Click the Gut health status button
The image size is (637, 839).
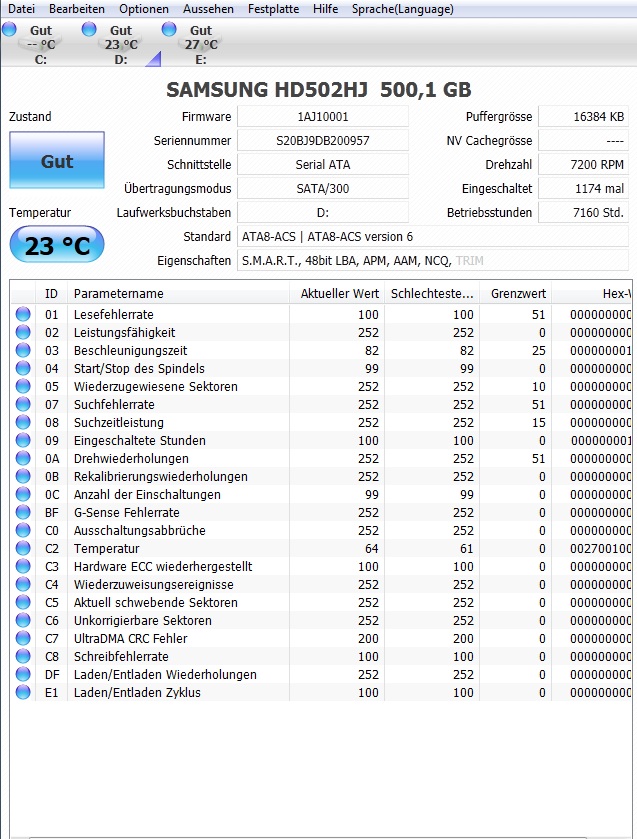(57, 160)
